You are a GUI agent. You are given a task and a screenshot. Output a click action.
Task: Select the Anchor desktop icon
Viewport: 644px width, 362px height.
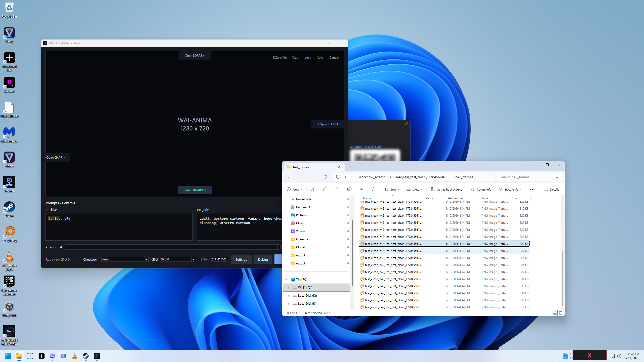pyautogui.click(x=9, y=184)
